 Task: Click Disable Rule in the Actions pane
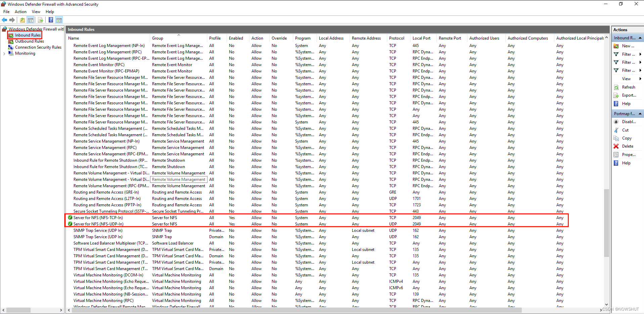(x=629, y=122)
